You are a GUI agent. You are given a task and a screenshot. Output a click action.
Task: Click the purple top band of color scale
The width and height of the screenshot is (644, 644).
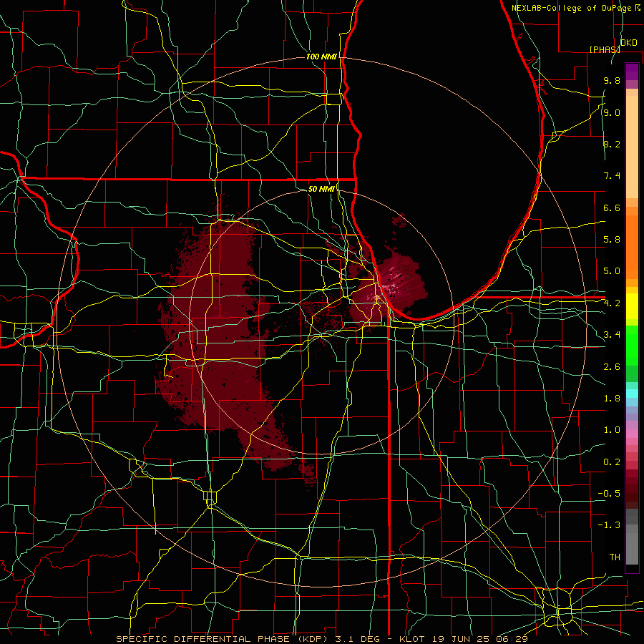pyautogui.click(x=632, y=72)
